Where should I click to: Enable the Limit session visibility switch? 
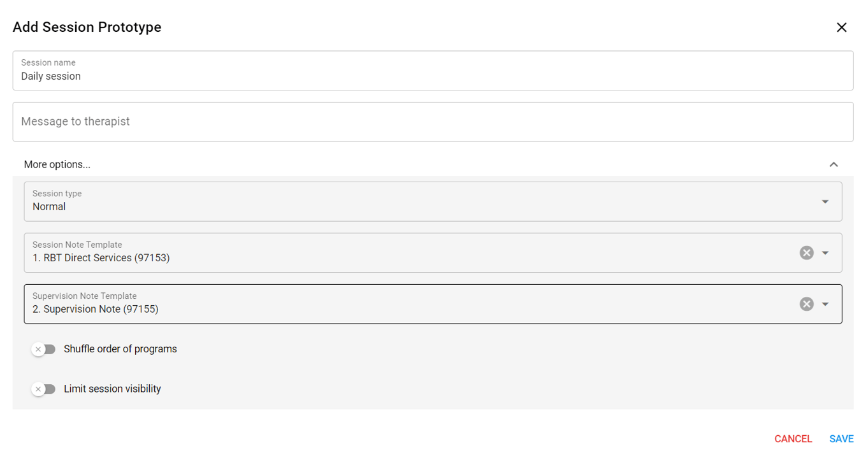(44, 389)
